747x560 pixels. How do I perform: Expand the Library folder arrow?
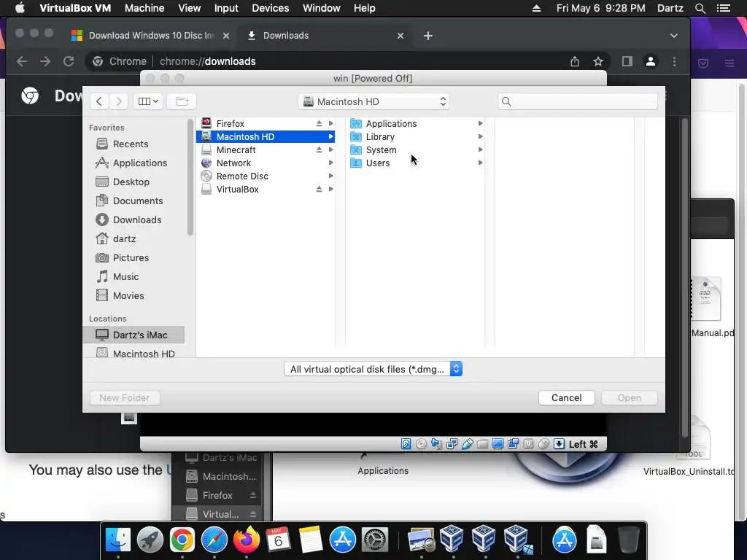pyautogui.click(x=480, y=136)
